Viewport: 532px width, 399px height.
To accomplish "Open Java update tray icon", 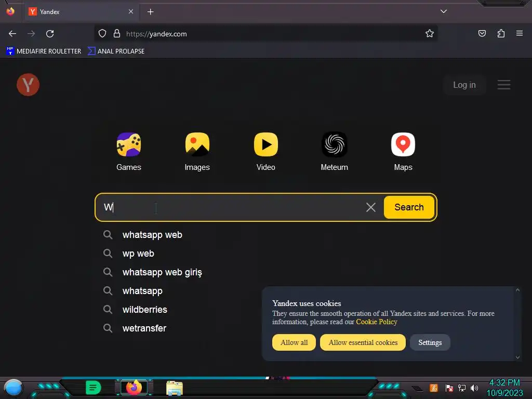I will pyautogui.click(x=434, y=388).
